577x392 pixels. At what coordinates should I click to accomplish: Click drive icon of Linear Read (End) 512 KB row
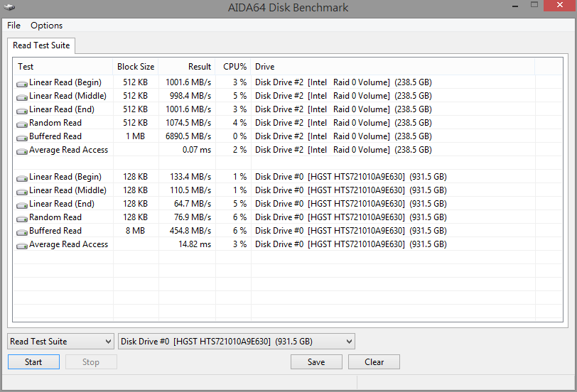[22, 111]
